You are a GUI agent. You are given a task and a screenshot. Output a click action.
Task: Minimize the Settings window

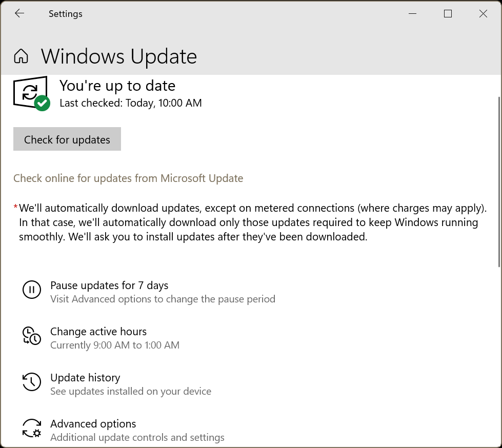click(x=413, y=13)
